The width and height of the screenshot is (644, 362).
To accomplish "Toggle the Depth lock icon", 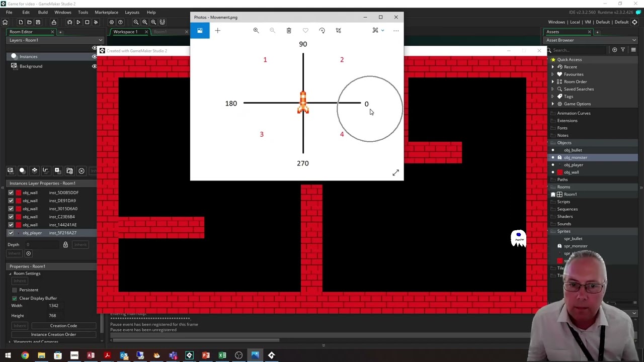I will [65, 245].
